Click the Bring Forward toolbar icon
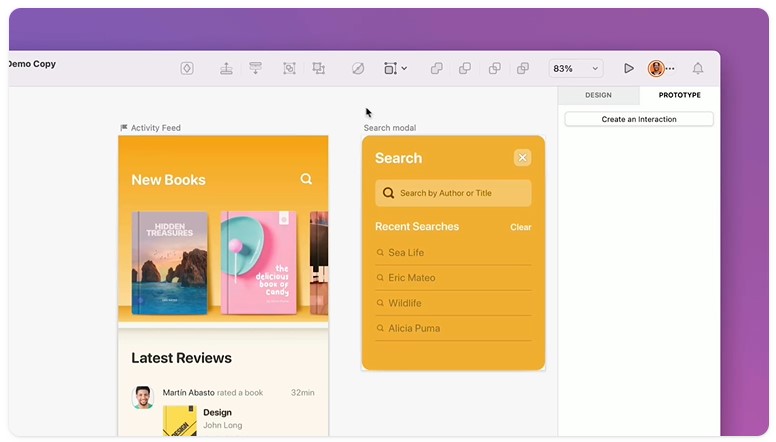The image size is (776, 442). (x=226, y=68)
